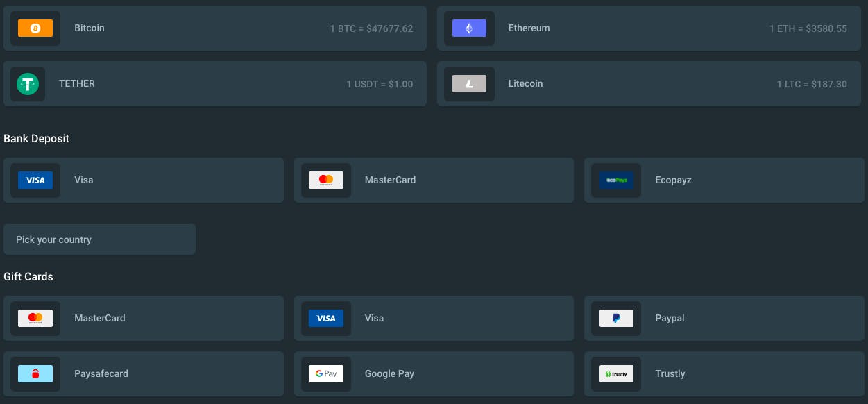Select the MasterCard label under Bank Deposit
Image resolution: width=868 pixels, height=404 pixels.
point(390,180)
